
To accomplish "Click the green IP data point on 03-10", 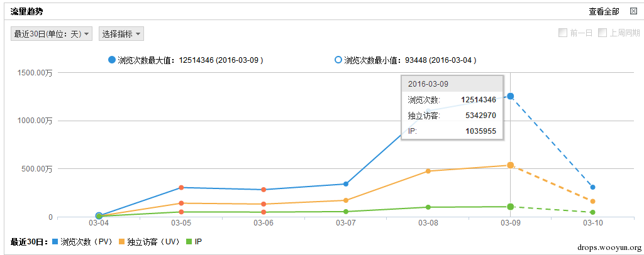I will [592, 212].
